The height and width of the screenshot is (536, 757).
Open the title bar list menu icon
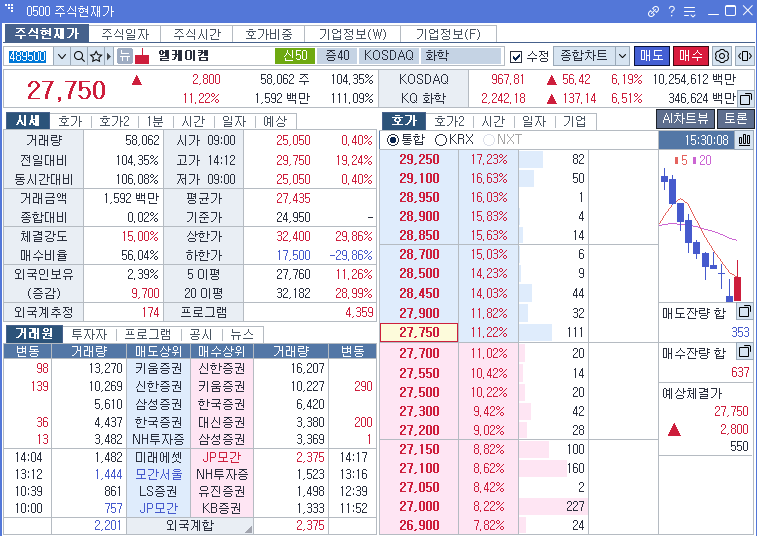(690, 11)
